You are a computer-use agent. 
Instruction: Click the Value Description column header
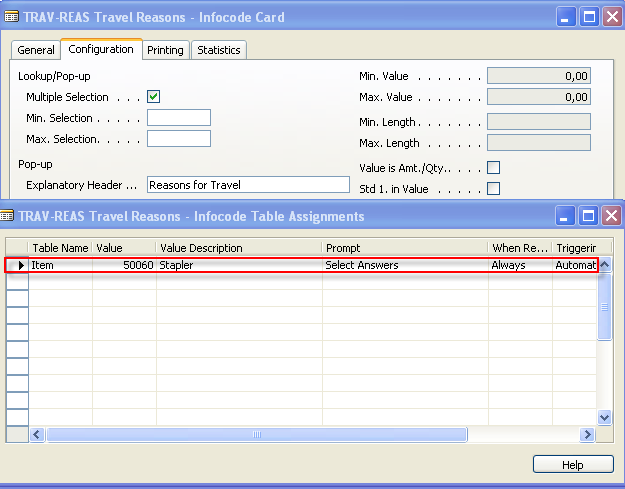click(x=239, y=248)
